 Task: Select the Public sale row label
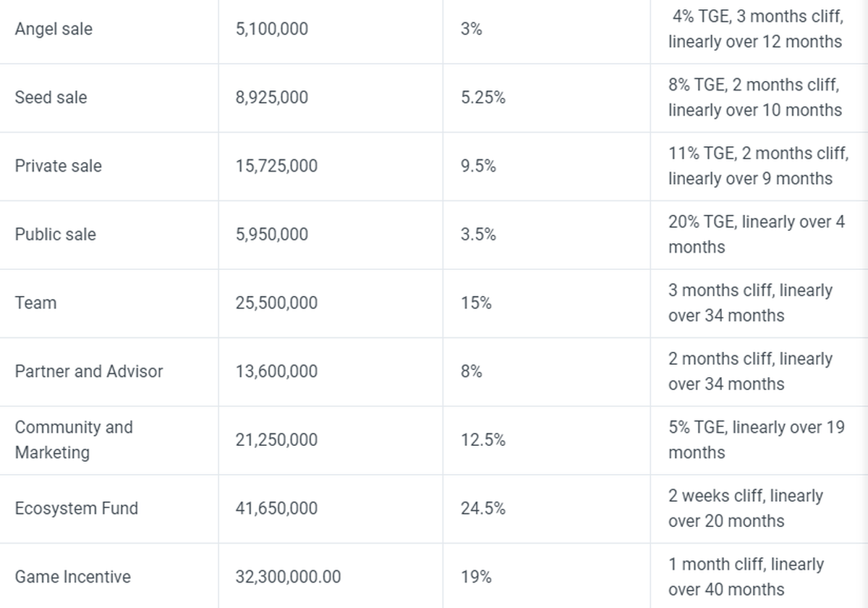55,235
